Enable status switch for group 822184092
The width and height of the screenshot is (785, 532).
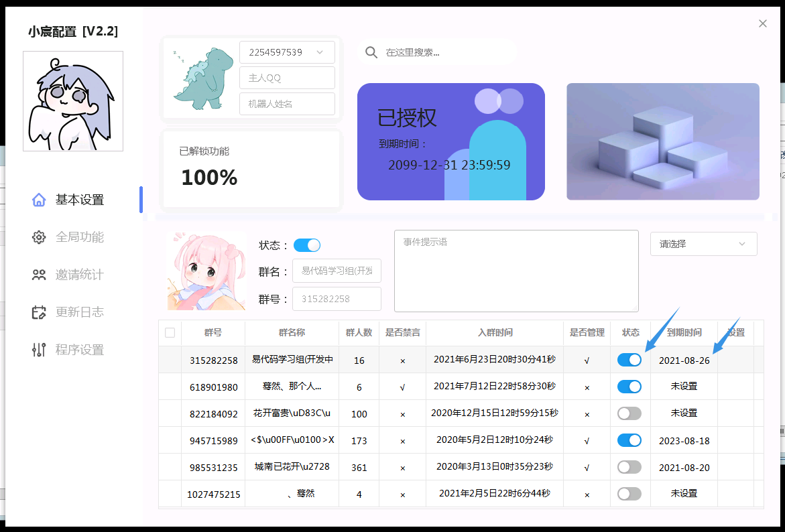629,413
